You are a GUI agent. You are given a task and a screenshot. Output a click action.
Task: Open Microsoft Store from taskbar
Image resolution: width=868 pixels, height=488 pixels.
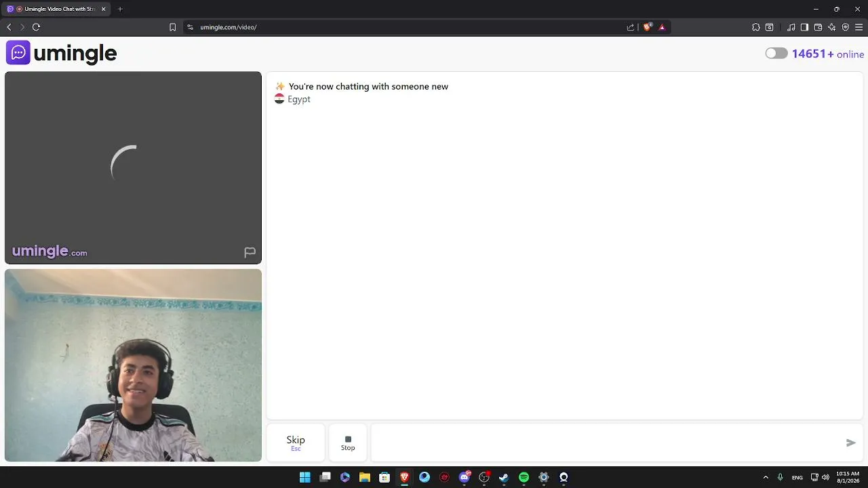tap(384, 477)
